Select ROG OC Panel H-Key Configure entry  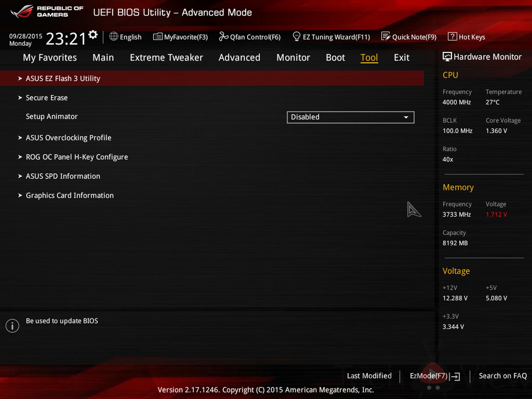[77, 157]
